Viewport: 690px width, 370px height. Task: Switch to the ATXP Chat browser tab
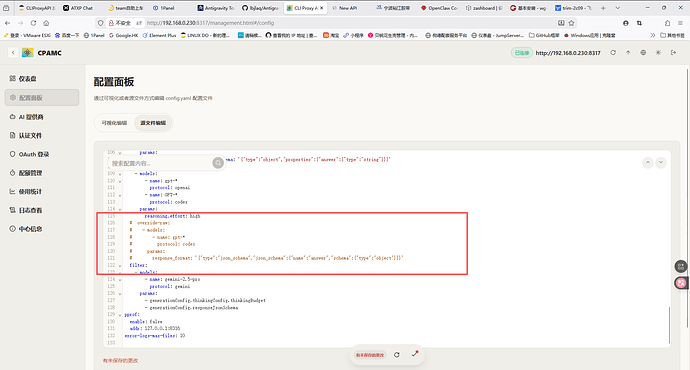pyautogui.click(x=78, y=8)
